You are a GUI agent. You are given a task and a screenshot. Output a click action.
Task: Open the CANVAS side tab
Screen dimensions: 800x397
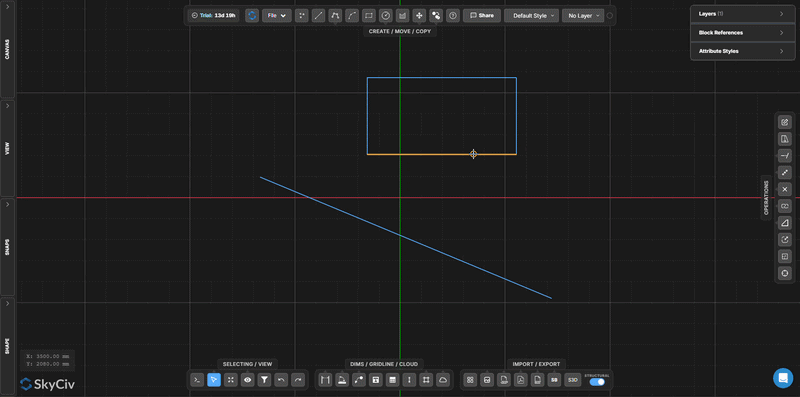(x=8, y=49)
